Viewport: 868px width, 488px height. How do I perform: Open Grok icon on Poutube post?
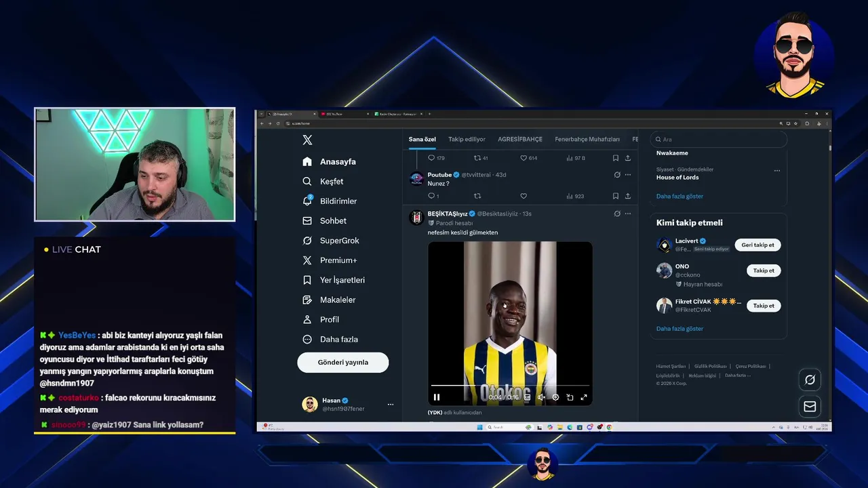[x=617, y=175]
